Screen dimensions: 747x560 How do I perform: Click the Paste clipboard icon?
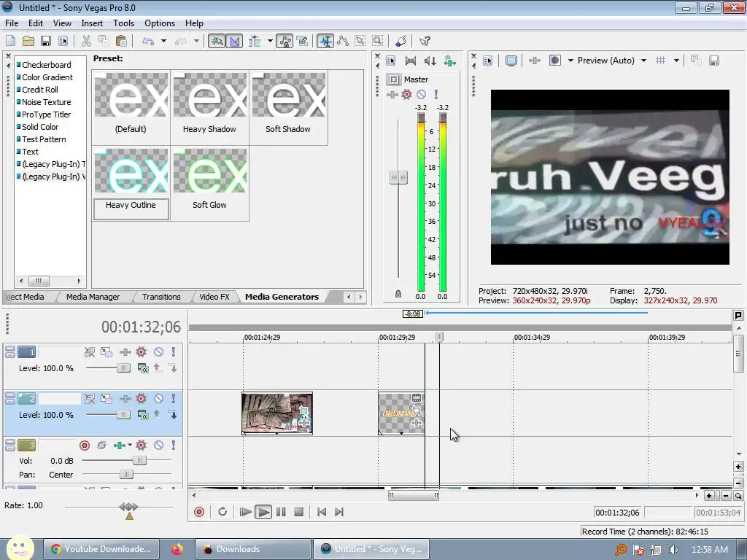pos(122,41)
